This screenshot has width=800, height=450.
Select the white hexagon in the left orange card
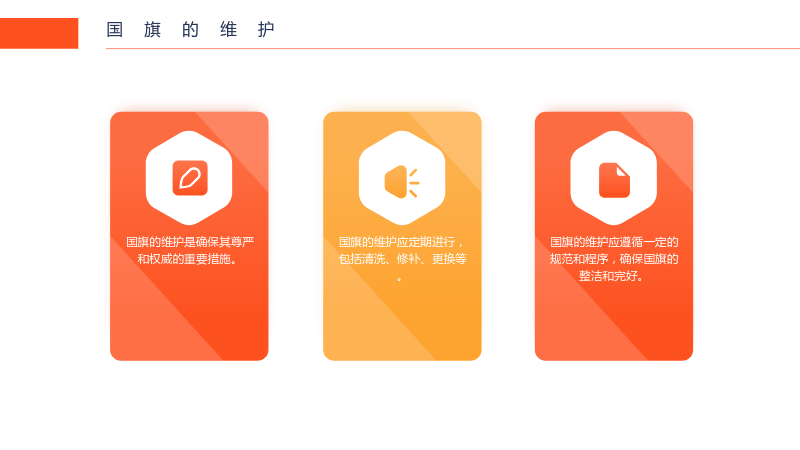coord(189,178)
